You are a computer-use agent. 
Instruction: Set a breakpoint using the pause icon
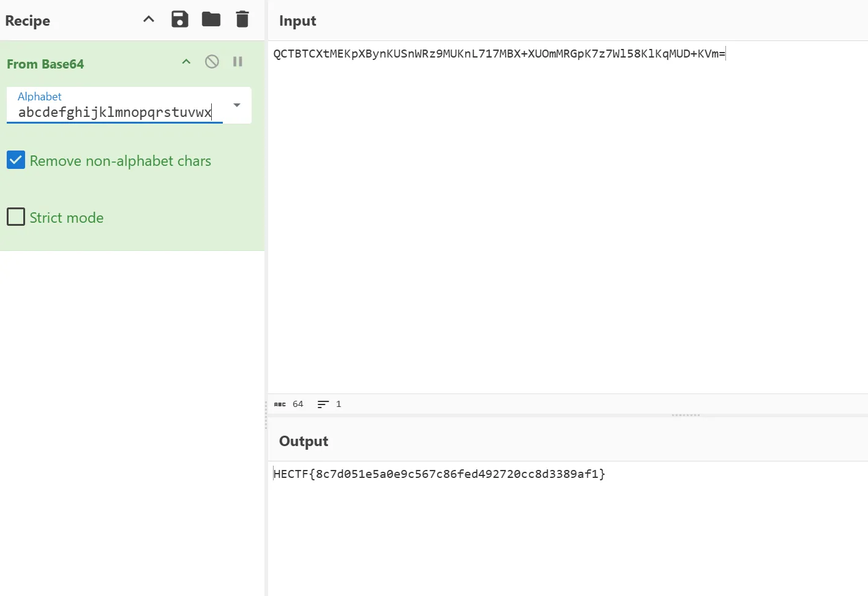[238, 62]
